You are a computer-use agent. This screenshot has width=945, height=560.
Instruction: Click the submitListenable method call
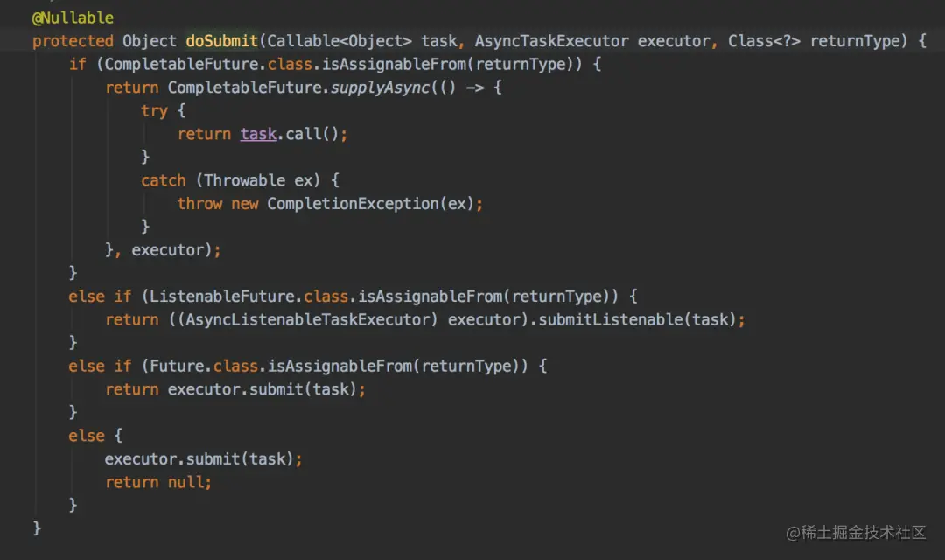click(611, 319)
